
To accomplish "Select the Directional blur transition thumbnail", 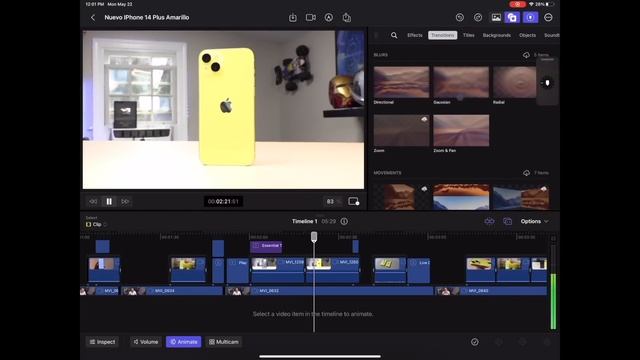I will click(x=401, y=82).
